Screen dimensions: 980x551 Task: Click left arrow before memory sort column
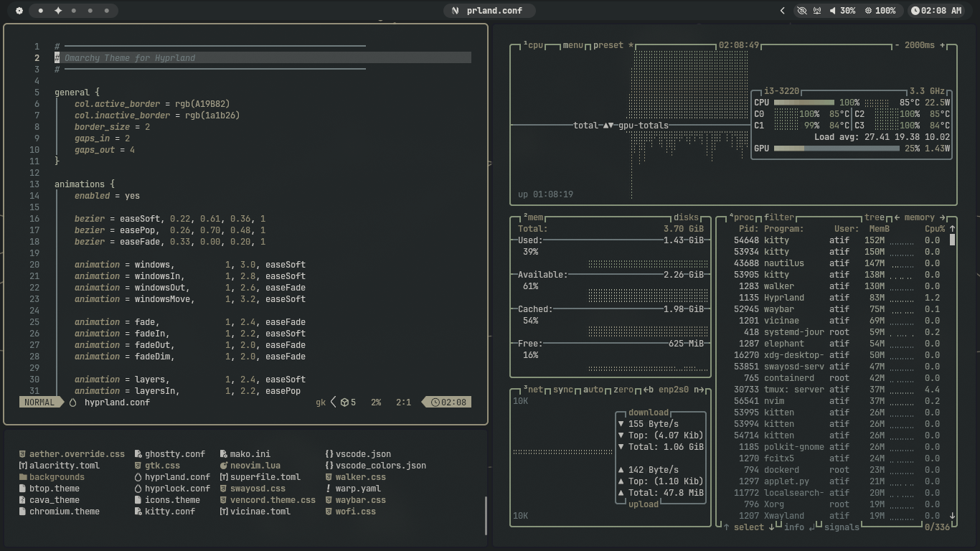897,217
